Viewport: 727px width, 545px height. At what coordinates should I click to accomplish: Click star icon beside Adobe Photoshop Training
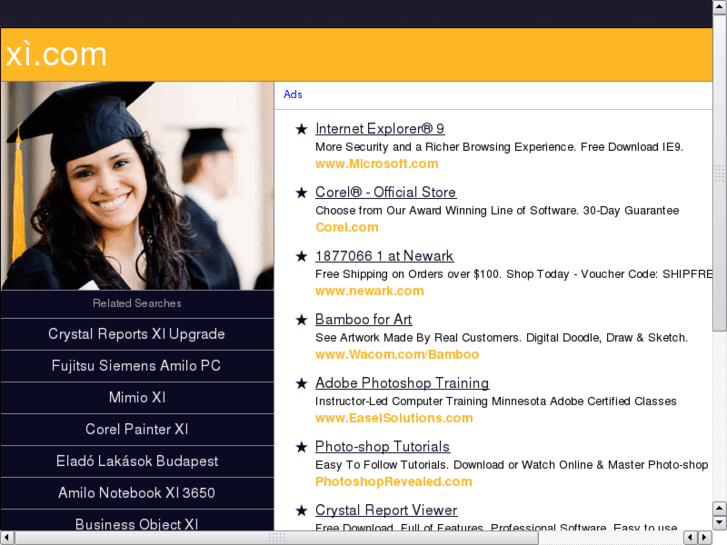(x=301, y=383)
